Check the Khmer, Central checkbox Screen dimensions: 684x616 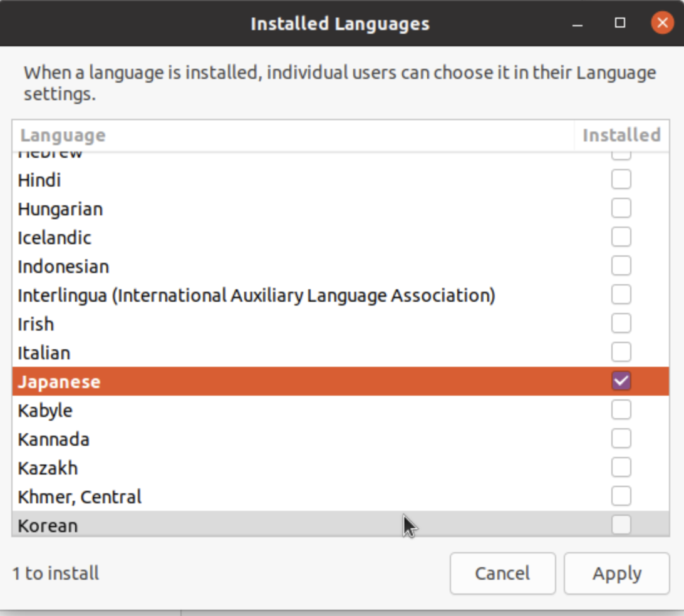[x=621, y=496]
